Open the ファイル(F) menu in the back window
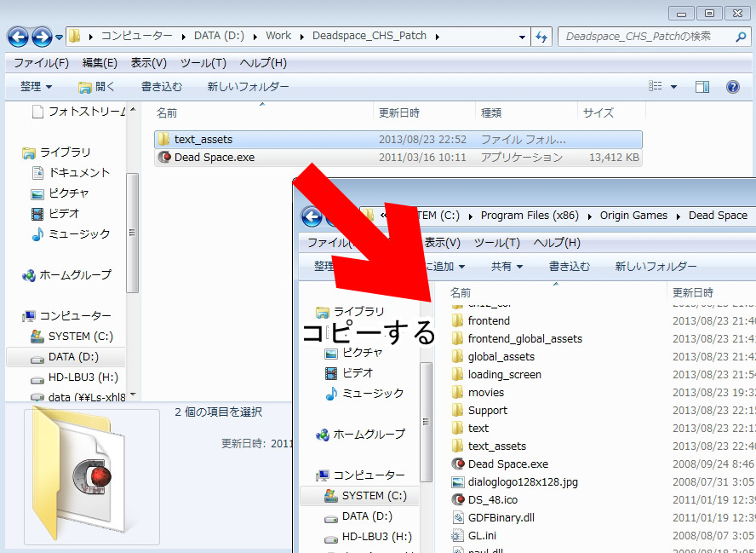 click(x=41, y=63)
